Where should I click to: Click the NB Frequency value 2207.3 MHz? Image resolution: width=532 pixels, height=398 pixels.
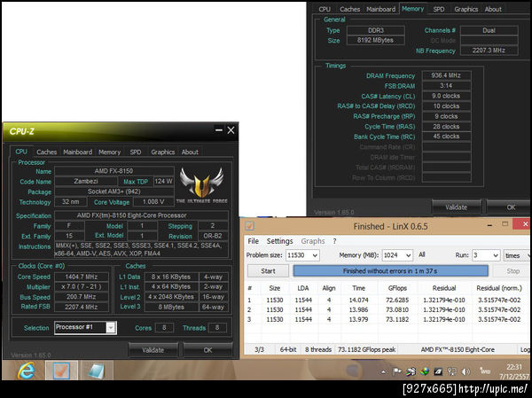click(x=489, y=51)
